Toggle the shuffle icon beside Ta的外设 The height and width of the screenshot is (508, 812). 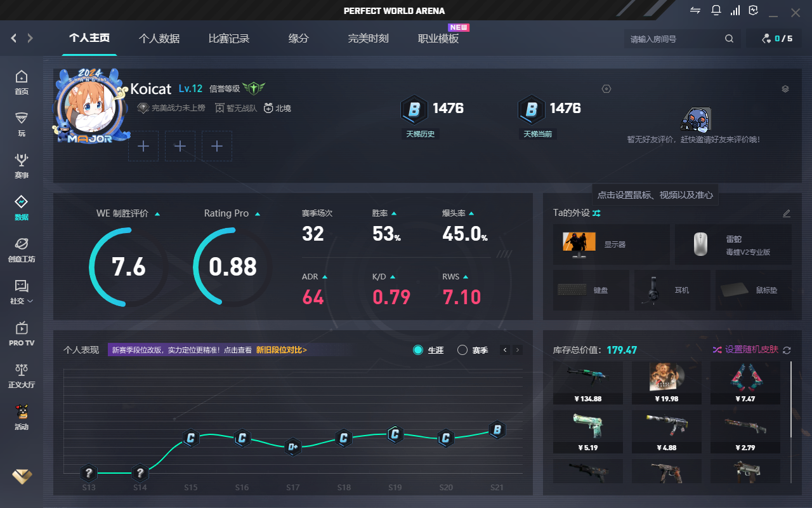tap(596, 213)
